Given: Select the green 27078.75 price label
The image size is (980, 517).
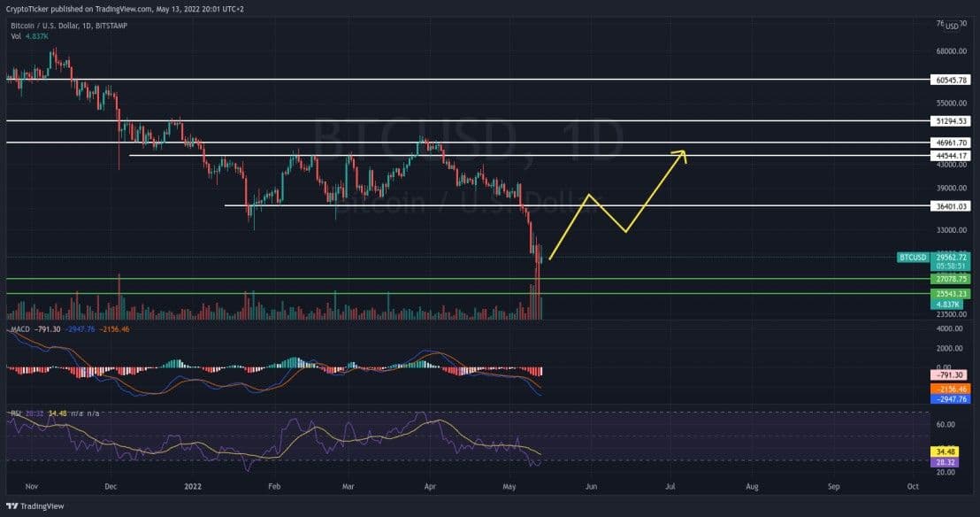Looking at the screenshot, I should [952, 279].
